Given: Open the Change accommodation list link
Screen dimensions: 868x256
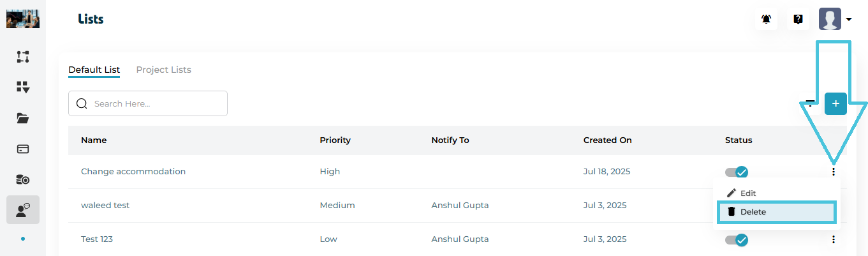Looking at the screenshot, I should pos(133,172).
